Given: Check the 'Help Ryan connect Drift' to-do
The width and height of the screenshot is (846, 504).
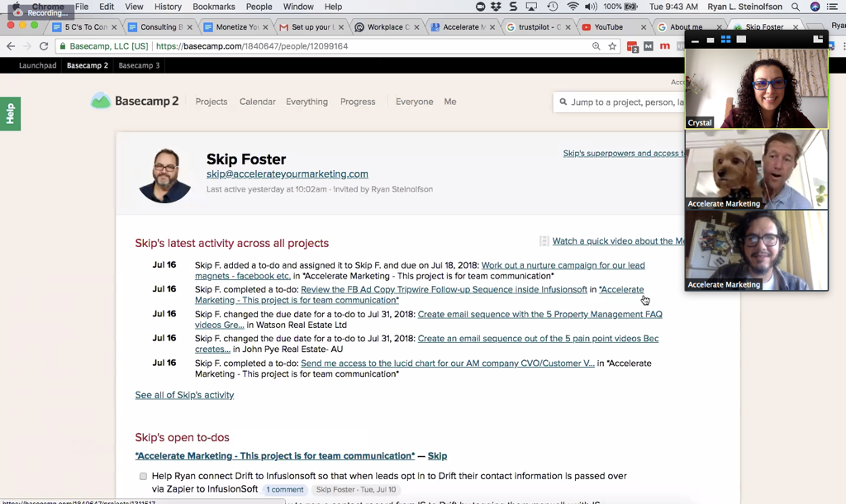Looking at the screenshot, I should 143,477.
